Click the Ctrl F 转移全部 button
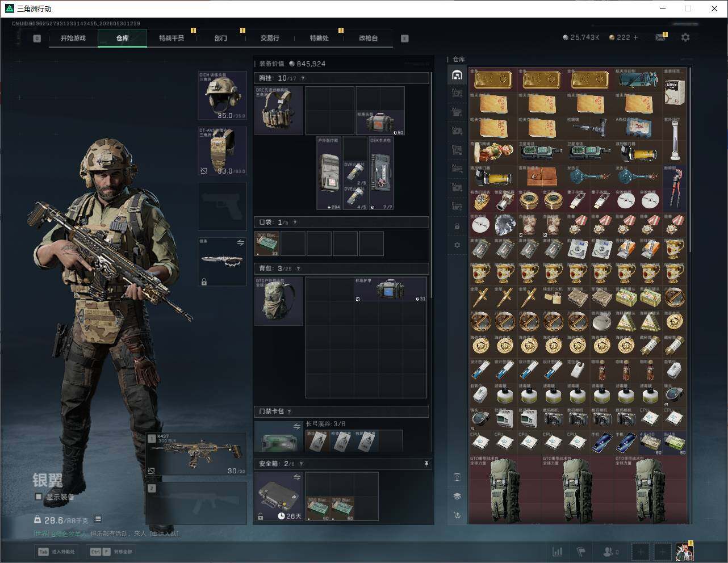 pos(111,552)
